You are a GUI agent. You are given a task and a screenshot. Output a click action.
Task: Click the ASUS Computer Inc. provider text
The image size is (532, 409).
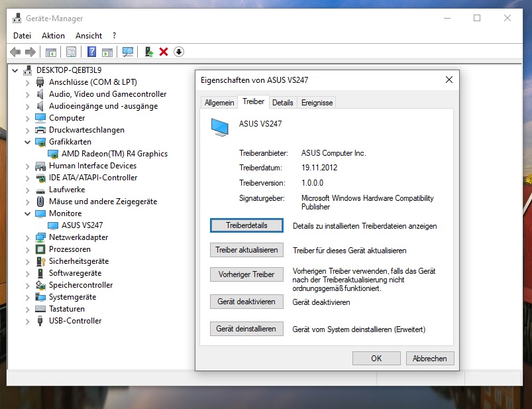point(333,153)
